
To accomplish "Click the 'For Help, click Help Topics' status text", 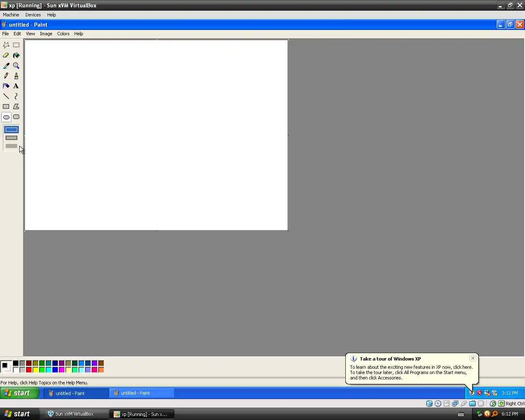I will point(44,383).
